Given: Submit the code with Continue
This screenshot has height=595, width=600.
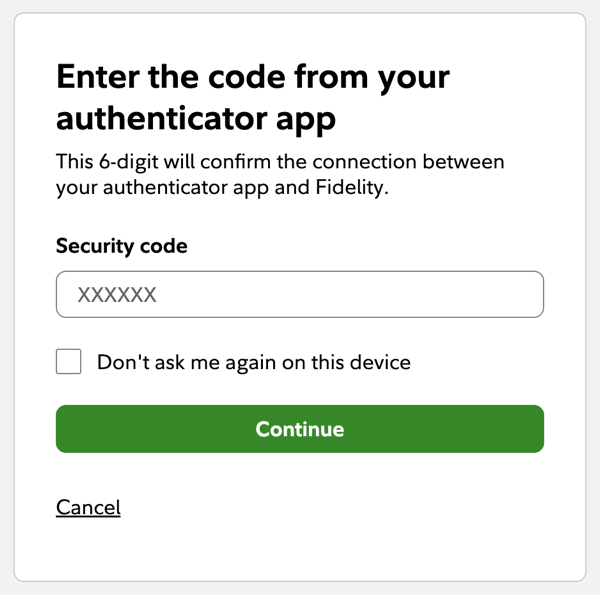Looking at the screenshot, I should click(x=299, y=429).
